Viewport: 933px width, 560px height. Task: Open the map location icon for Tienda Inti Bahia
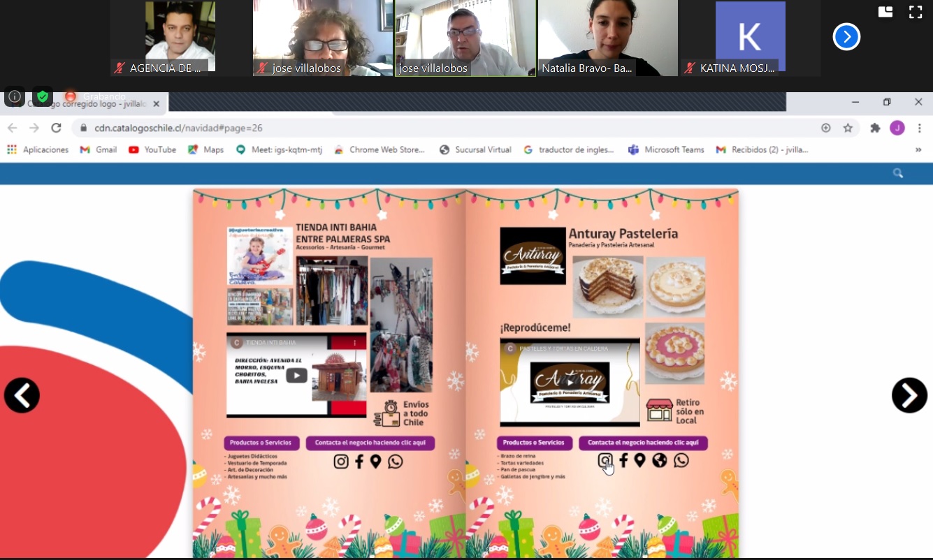[x=376, y=462]
